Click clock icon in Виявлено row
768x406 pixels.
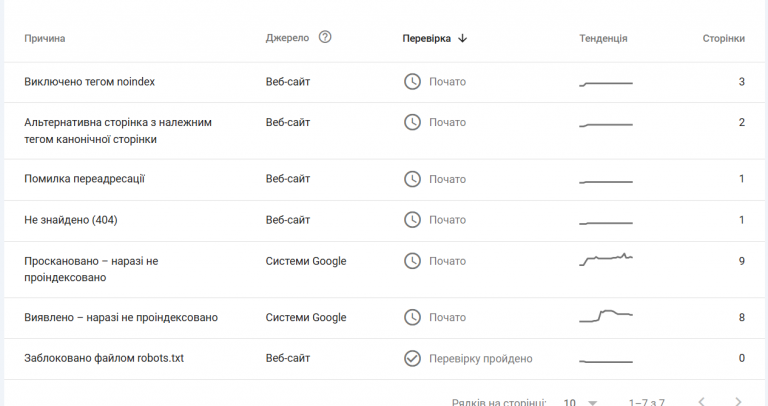[412, 317]
